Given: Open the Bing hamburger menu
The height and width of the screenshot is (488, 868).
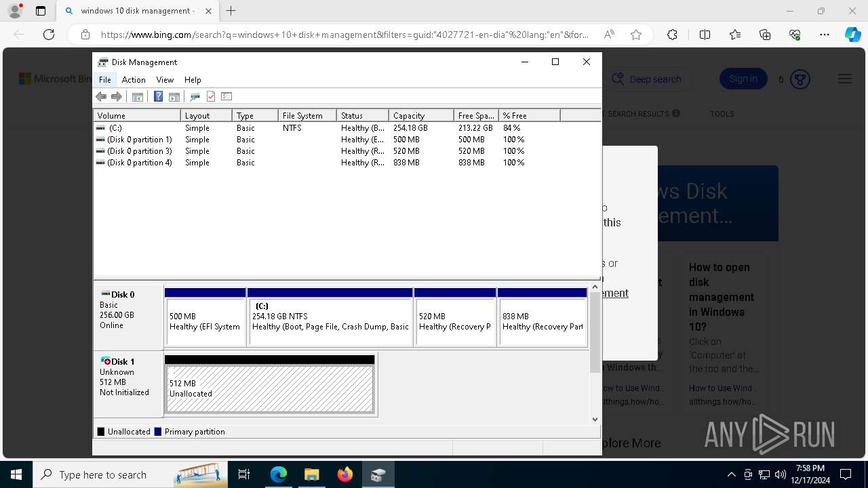Looking at the screenshot, I should [845, 79].
